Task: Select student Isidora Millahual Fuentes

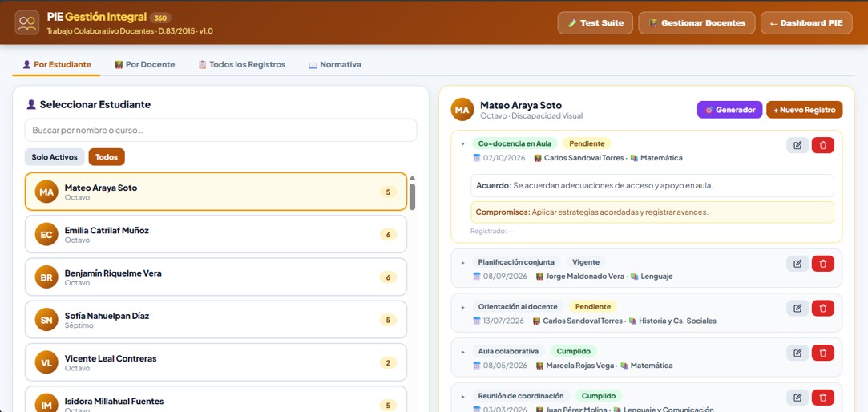Action: pyautogui.click(x=216, y=399)
